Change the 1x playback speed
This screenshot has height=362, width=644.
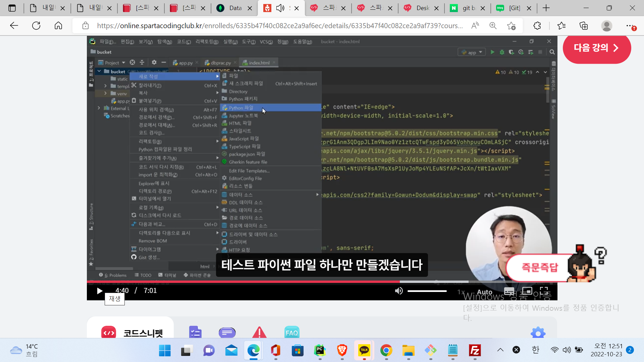click(x=461, y=292)
